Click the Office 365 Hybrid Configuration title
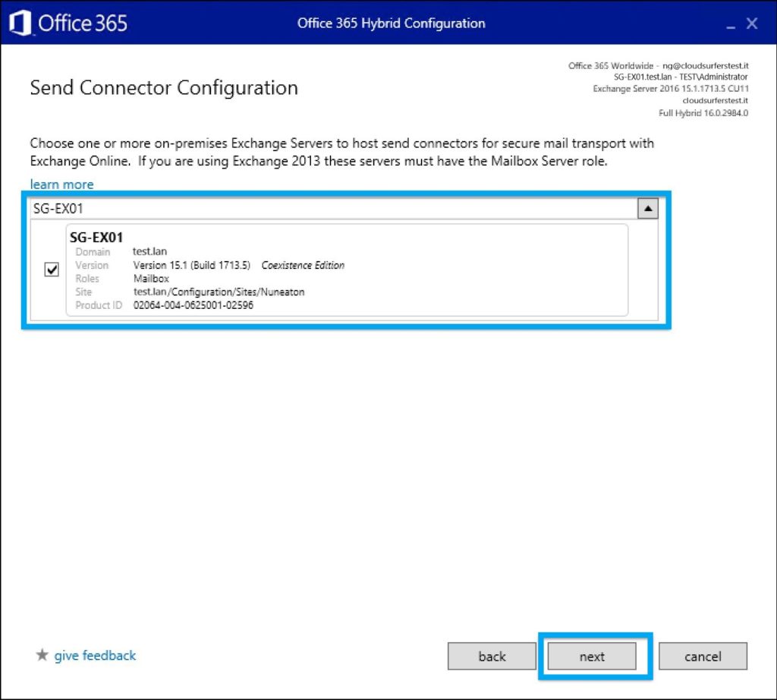This screenshot has width=777, height=700. coord(391,24)
